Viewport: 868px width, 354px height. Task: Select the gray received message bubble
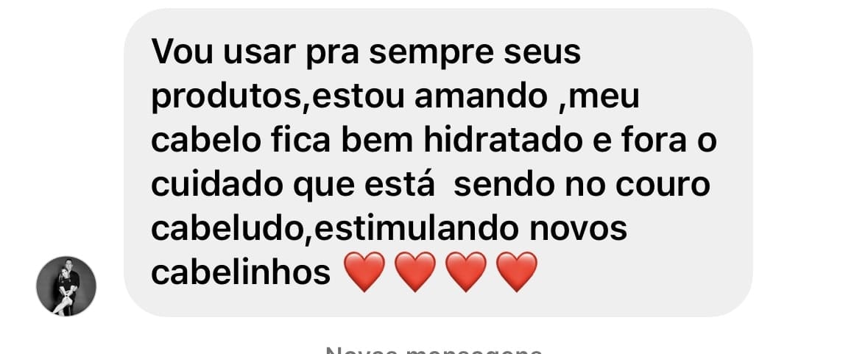(438, 163)
